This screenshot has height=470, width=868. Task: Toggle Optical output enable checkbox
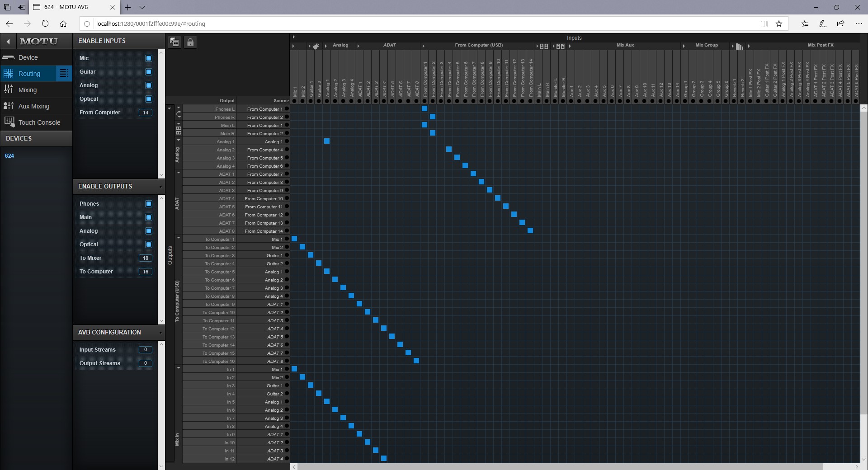point(148,244)
